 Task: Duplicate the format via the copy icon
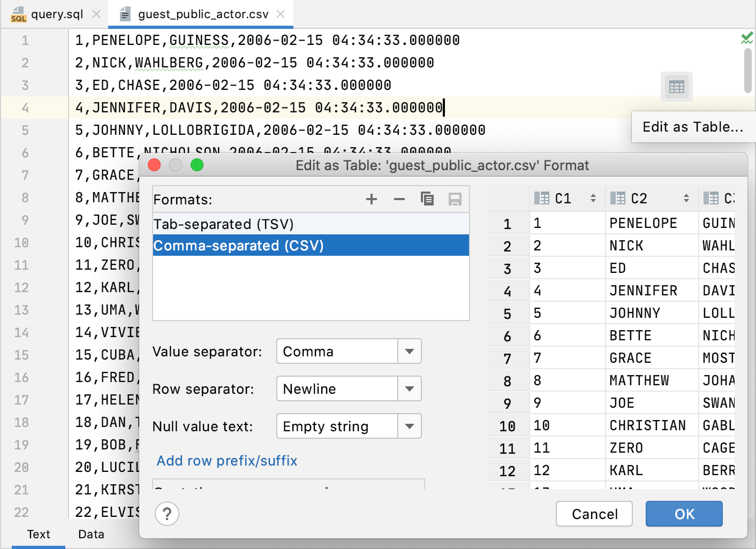[427, 199]
